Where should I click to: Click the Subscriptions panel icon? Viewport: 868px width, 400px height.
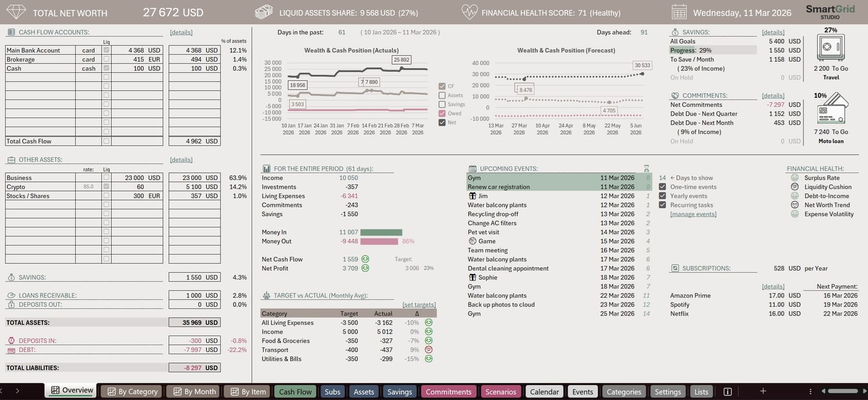(x=674, y=268)
